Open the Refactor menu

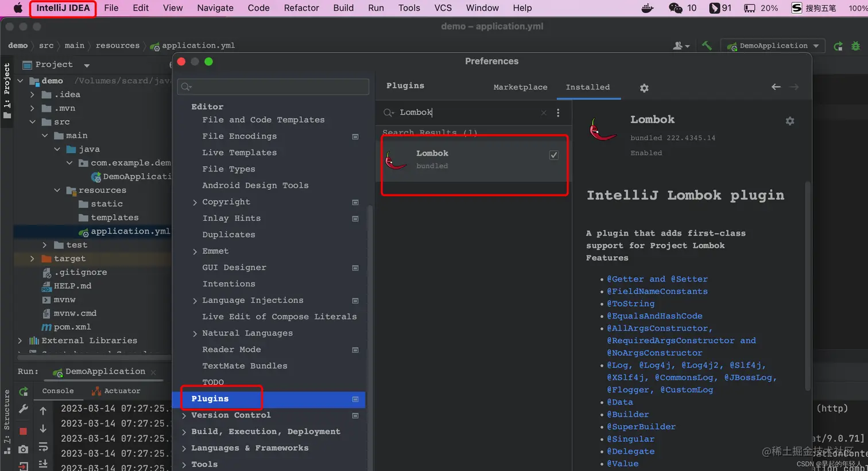pyautogui.click(x=301, y=8)
